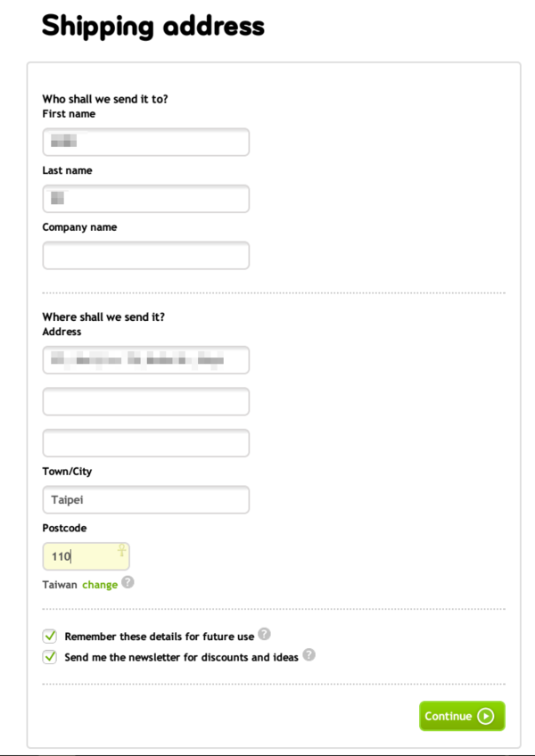Focus the First name input field
The image size is (535, 756).
pyautogui.click(x=145, y=142)
